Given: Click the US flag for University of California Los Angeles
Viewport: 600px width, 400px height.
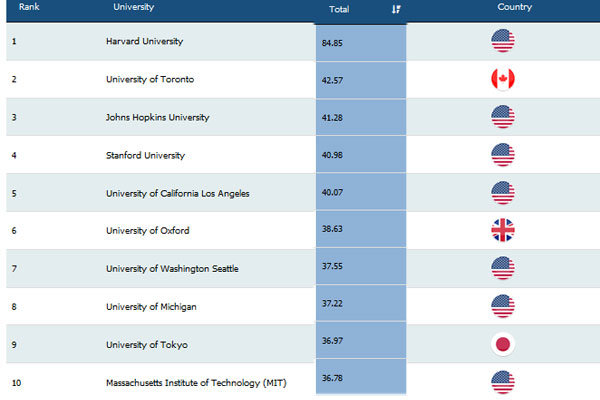Looking at the screenshot, I should click(503, 193).
